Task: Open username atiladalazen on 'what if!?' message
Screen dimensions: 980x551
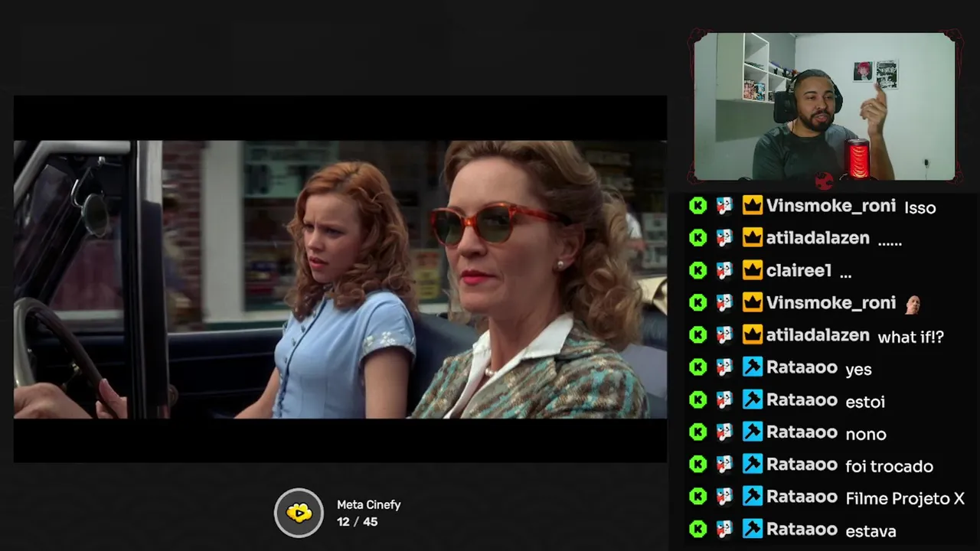Action: (x=818, y=335)
